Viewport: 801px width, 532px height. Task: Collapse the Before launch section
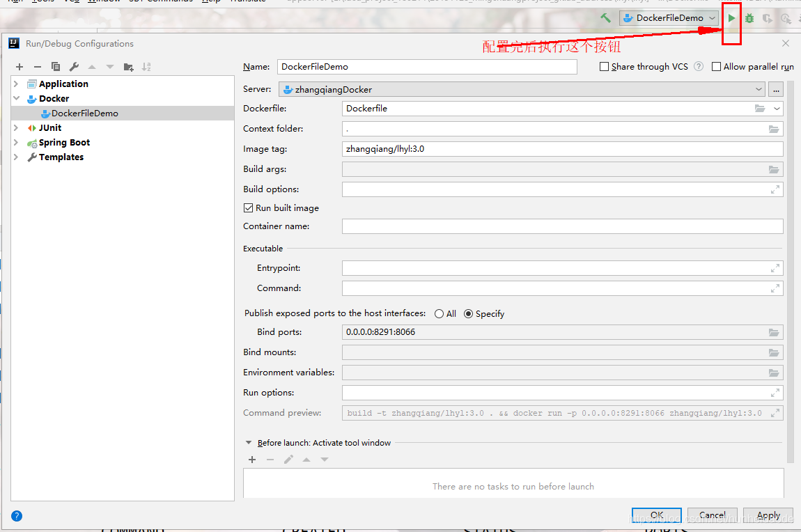pos(249,443)
